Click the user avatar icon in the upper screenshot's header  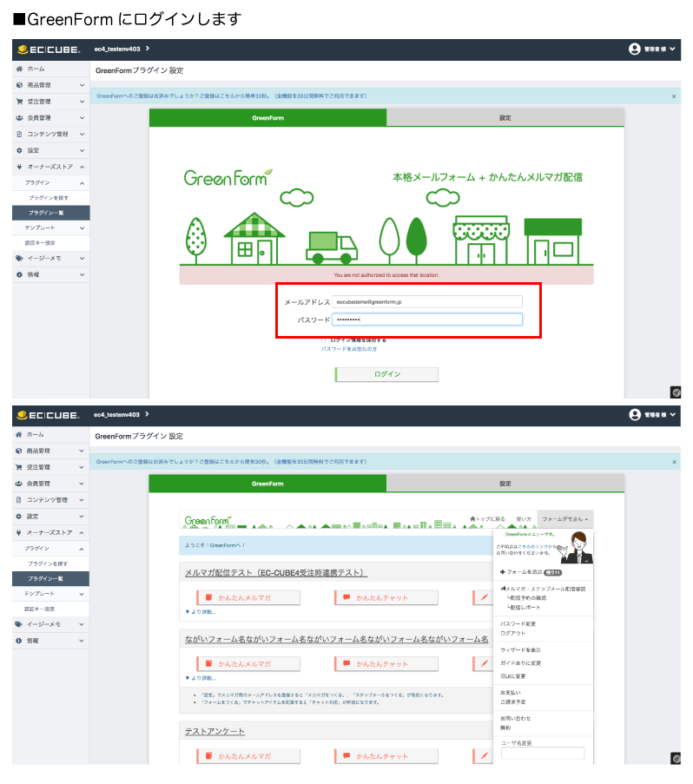635,49
